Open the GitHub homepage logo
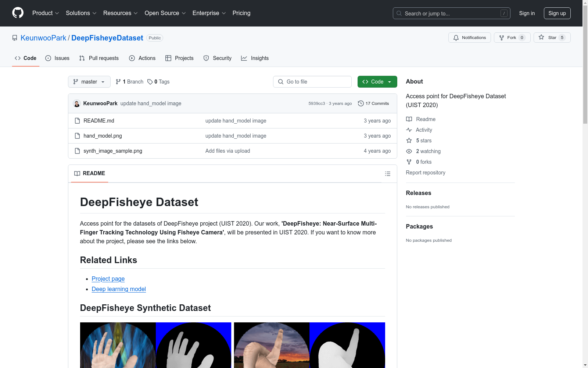The width and height of the screenshot is (588, 368). 18,13
